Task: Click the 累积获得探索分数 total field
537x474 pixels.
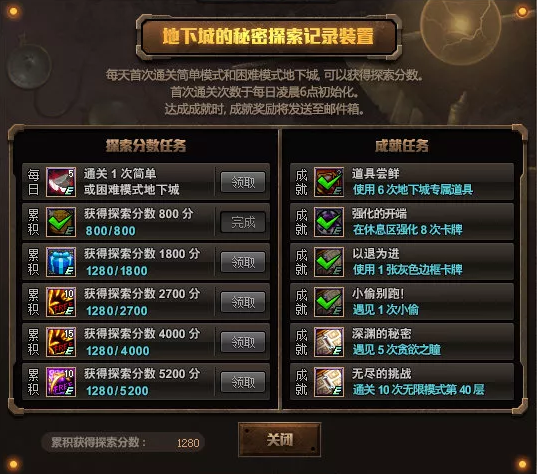Action: click(x=123, y=442)
